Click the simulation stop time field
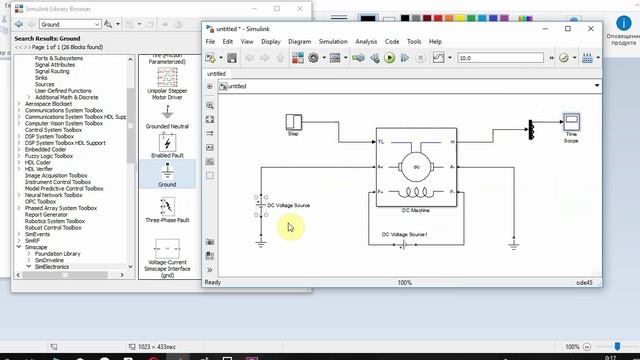The height and width of the screenshot is (360, 640). (x=500, y=58)
